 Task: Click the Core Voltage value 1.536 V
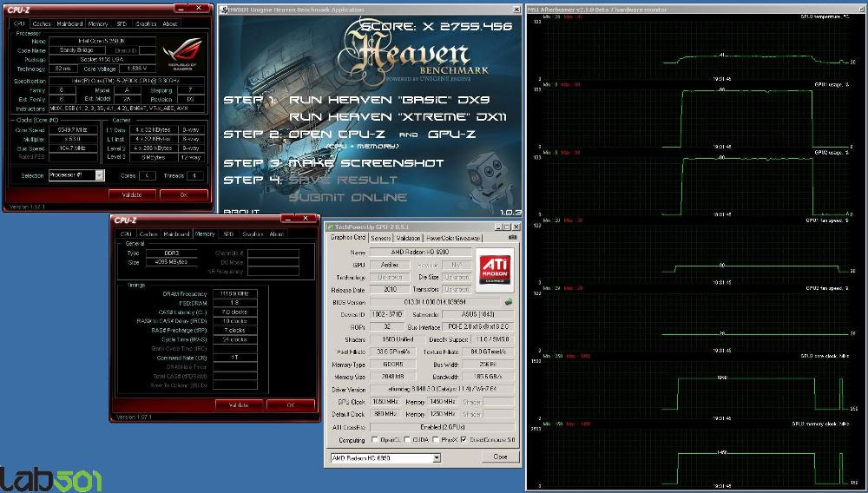point(137,69)
